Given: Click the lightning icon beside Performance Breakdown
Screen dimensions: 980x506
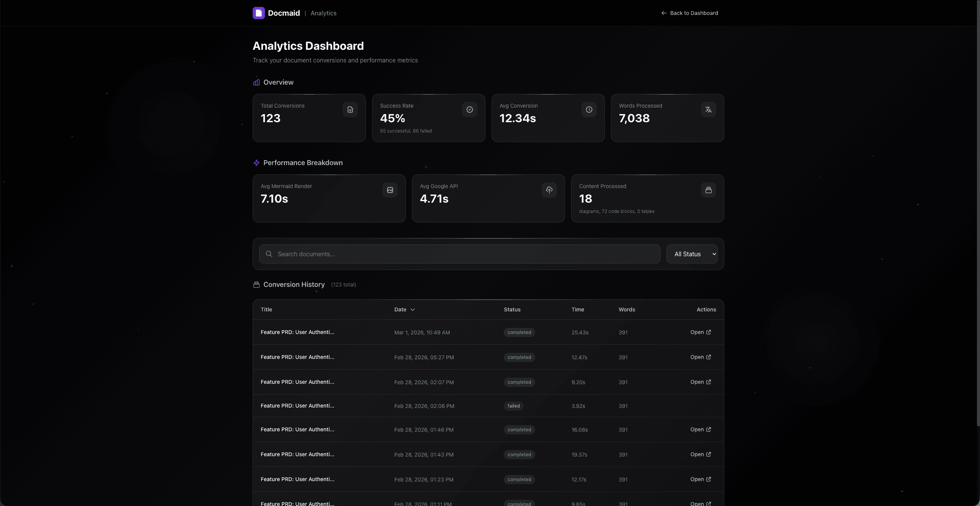Looking at the screenshot, I should click(x=256, y=163).
